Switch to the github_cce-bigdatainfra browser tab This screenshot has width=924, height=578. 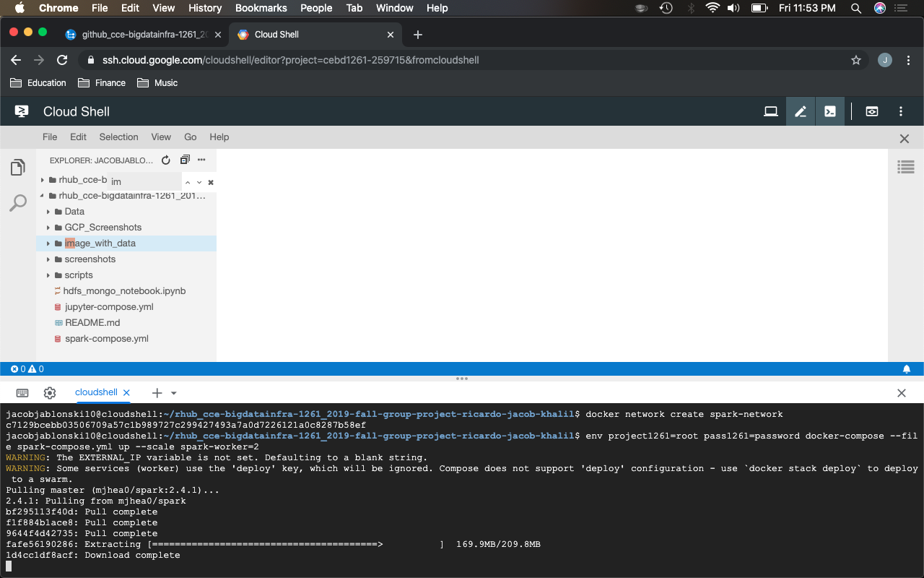[x=143, y=34]
